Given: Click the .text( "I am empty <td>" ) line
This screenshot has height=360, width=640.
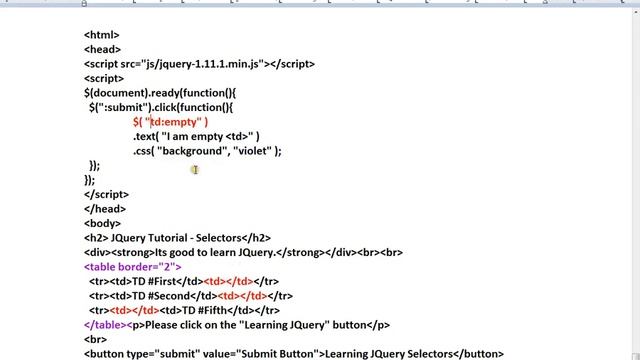Looking at the screenshot, I should click(x=196, y=136).
